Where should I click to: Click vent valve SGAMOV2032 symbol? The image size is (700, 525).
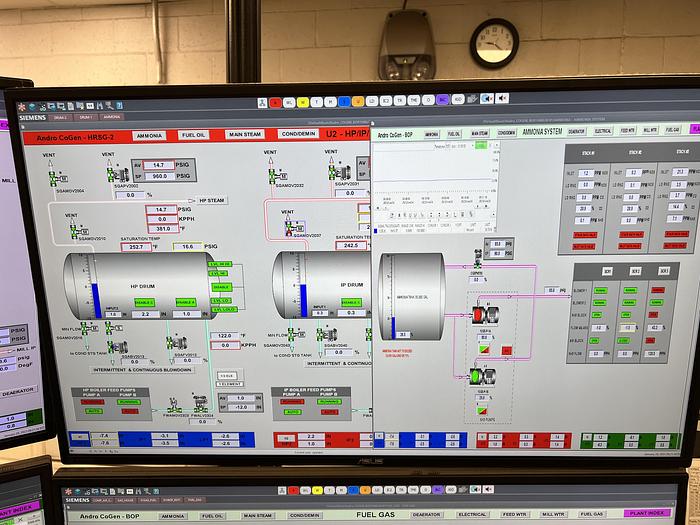[x=277, y=175]
